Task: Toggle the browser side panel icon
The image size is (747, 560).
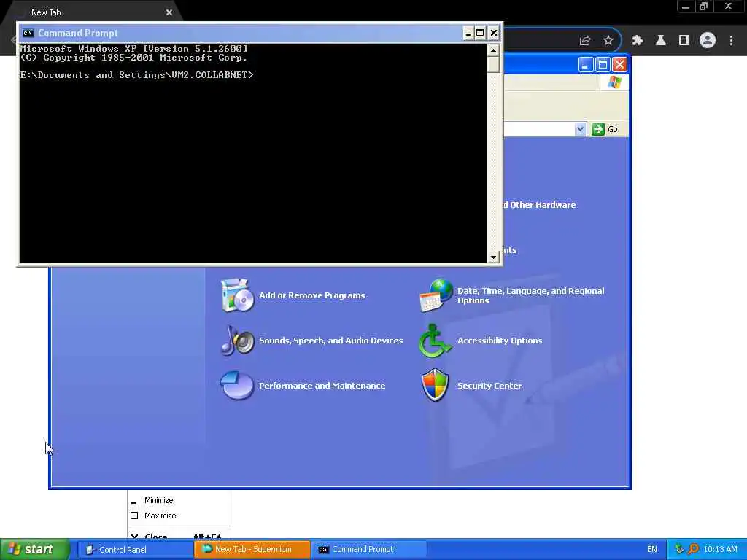Action: (684, 41)
